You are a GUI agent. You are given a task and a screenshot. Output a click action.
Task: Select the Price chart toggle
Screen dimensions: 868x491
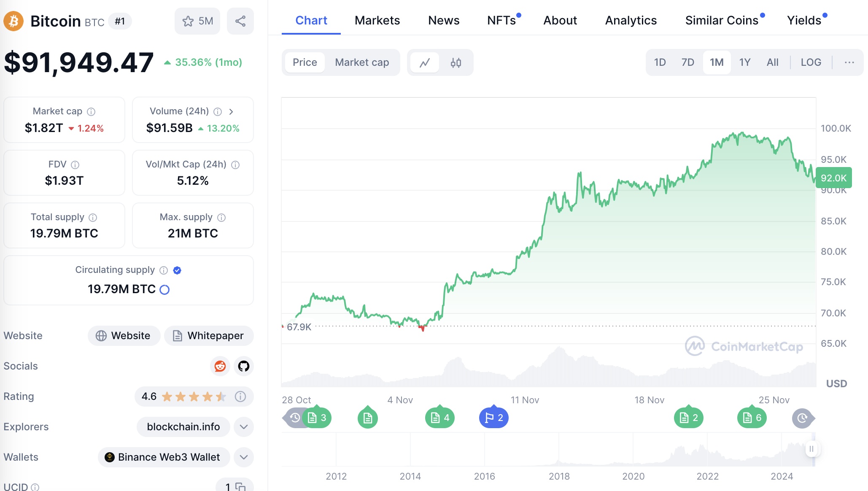305,62
